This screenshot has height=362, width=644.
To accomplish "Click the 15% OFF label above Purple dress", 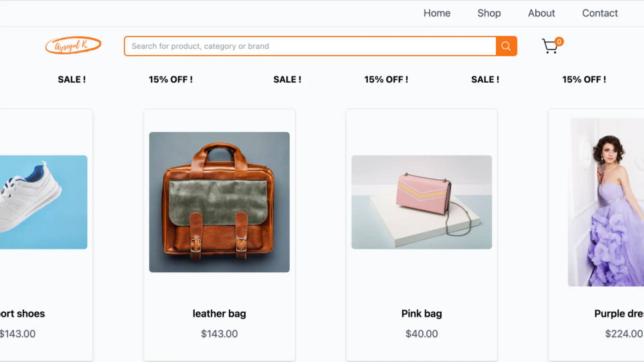I will point(584,79).
